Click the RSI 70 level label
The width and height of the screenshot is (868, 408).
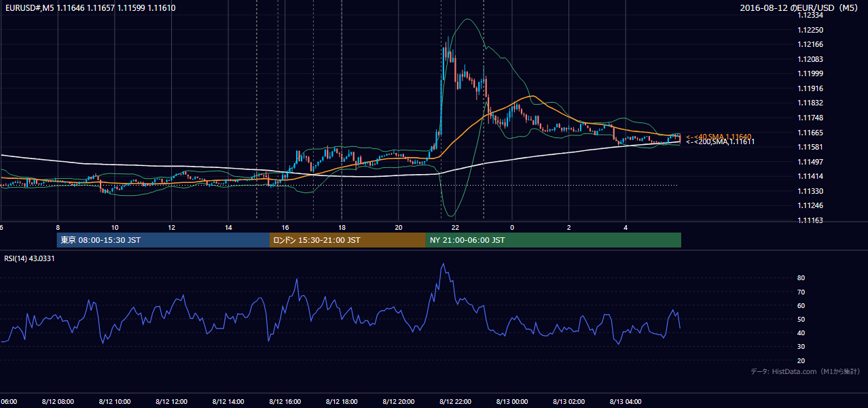(801, 292)
